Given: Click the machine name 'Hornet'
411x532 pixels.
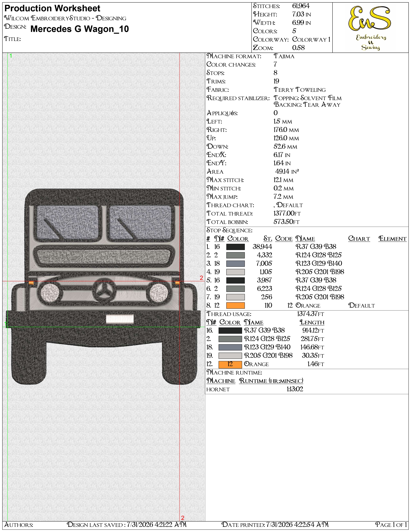Looking at the screenshot, I should point(218,389).
